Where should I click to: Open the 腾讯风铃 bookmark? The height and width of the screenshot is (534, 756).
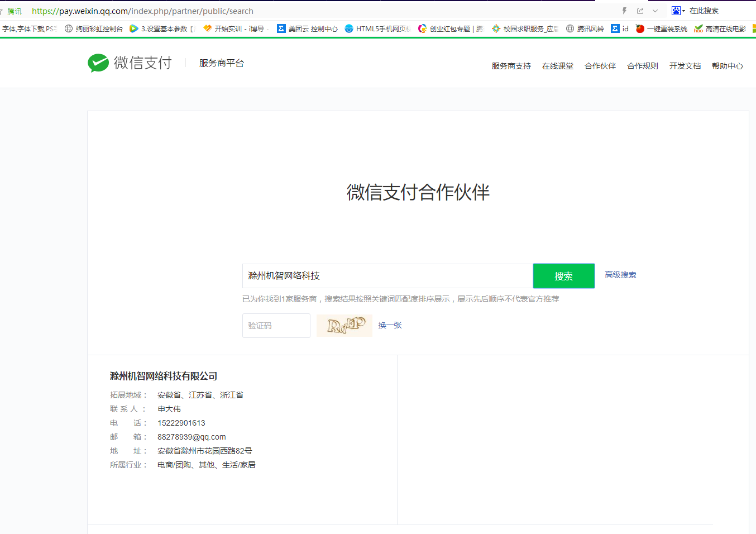tap(585, 28)
